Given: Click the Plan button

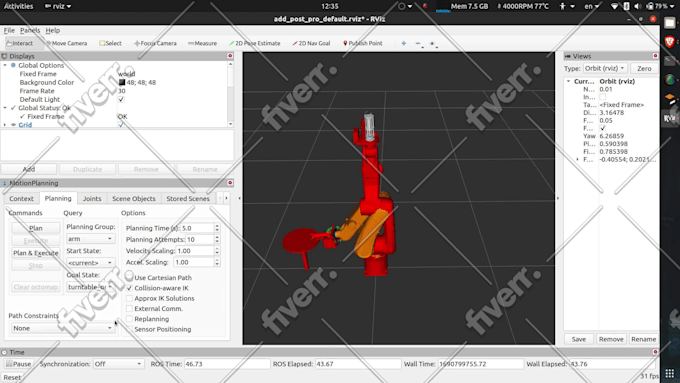Looking at the screenshot, I should coord(36,228).
